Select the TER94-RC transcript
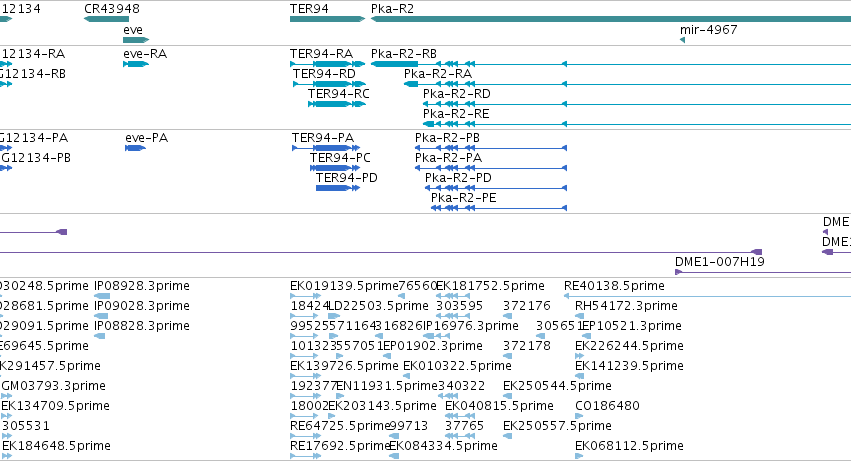 click(336, 104)
